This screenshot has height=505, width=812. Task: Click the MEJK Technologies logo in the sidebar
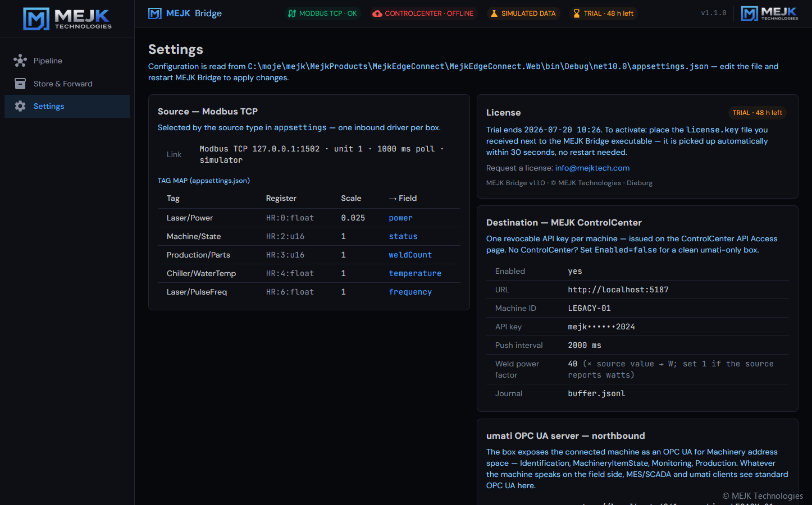click(67, 19)
